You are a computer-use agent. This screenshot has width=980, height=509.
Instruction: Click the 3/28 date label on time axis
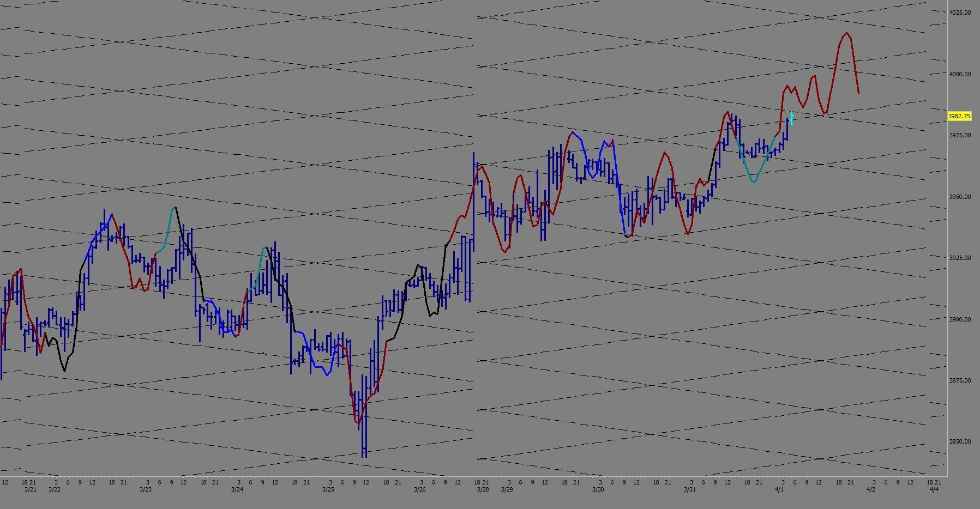coord(483,489)
